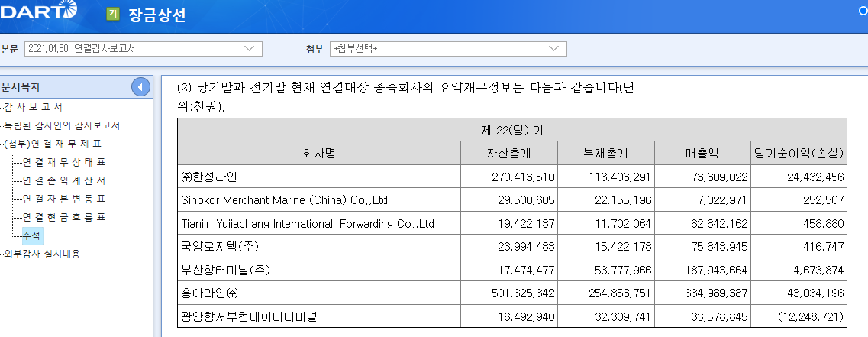Open 외부감사 실시내용 tree item
Viewport: 868px width, 337px height.
pos(42,253)
